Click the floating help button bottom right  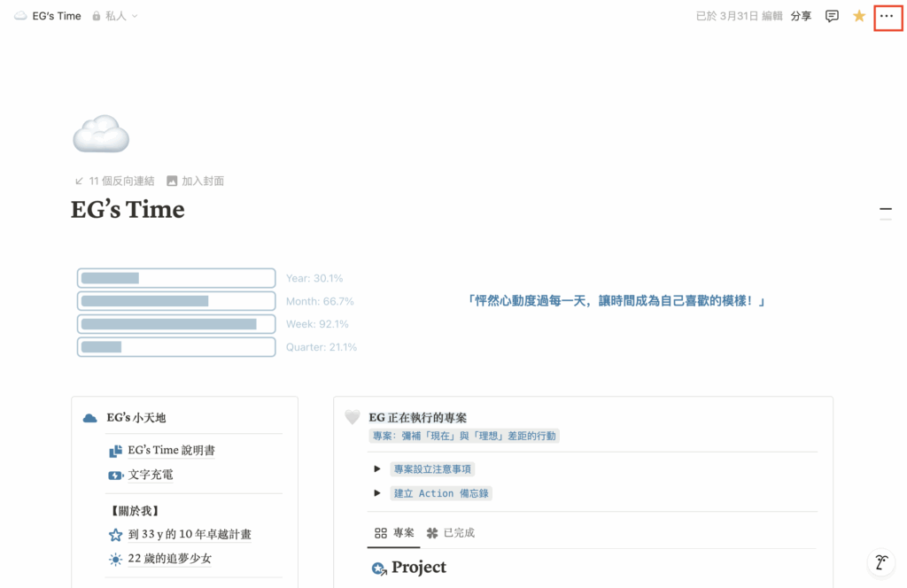tap(880, 562)
